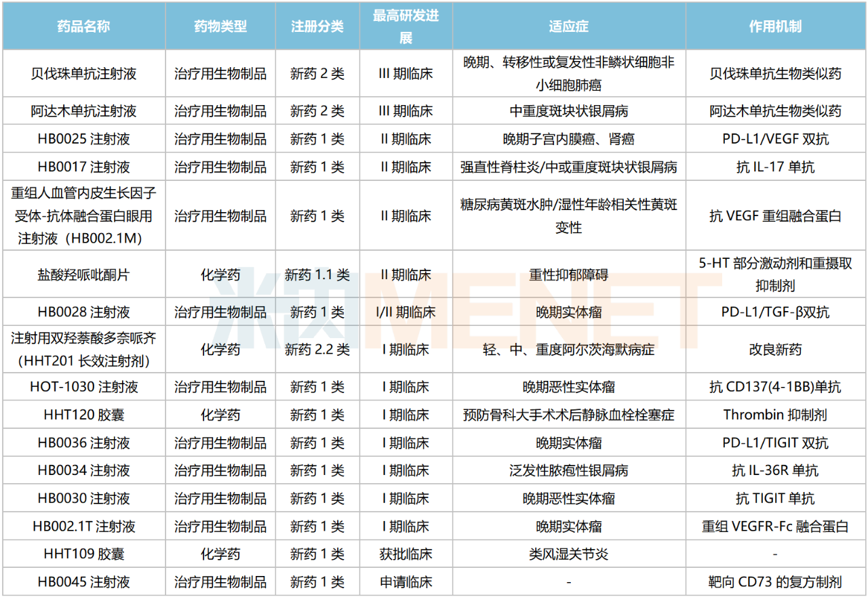
Task: Select the HB0017 注射液 cell
Action: coord(84,167)
